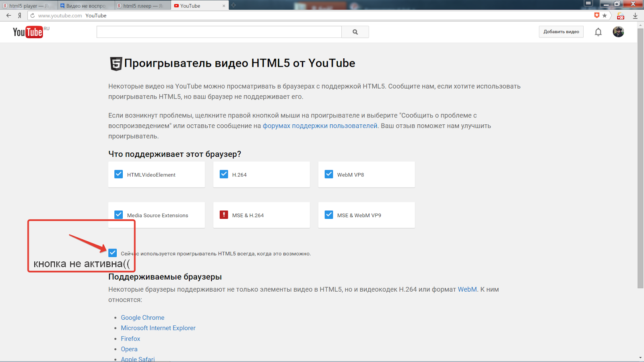Switch to the 'html5 player' tab
Screen dimensions: 644x362
[29, 6]
